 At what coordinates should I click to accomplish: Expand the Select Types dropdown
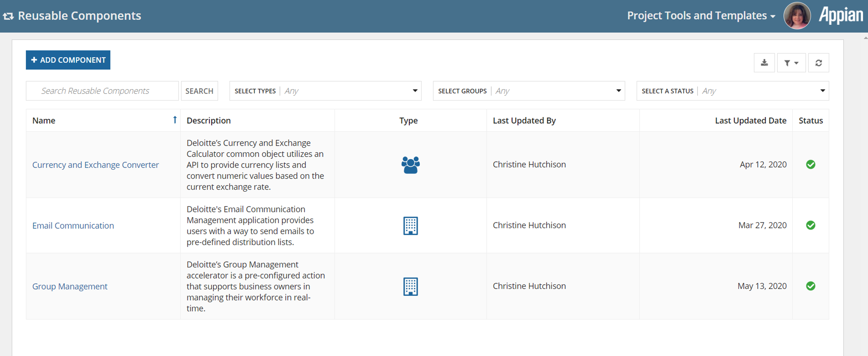[x=325, y=91]
